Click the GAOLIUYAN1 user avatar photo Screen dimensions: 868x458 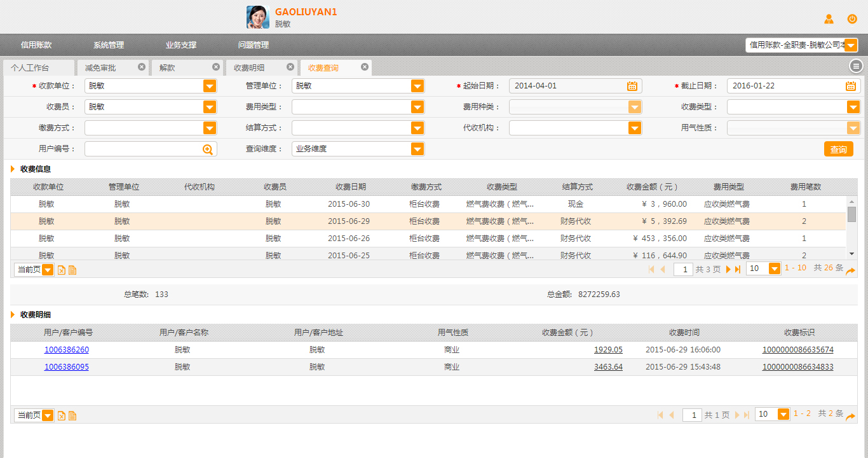[258, 17]
